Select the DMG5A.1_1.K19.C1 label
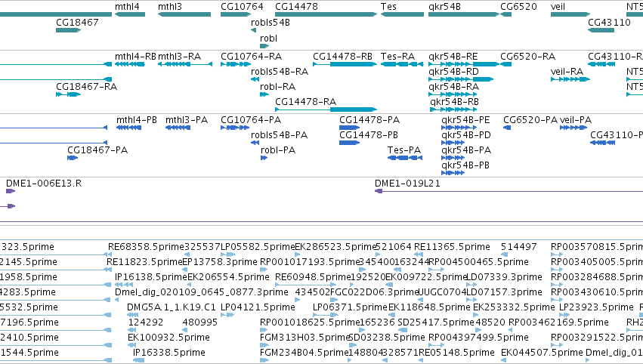This screenshot has width=643, height=364. point(172,308)
